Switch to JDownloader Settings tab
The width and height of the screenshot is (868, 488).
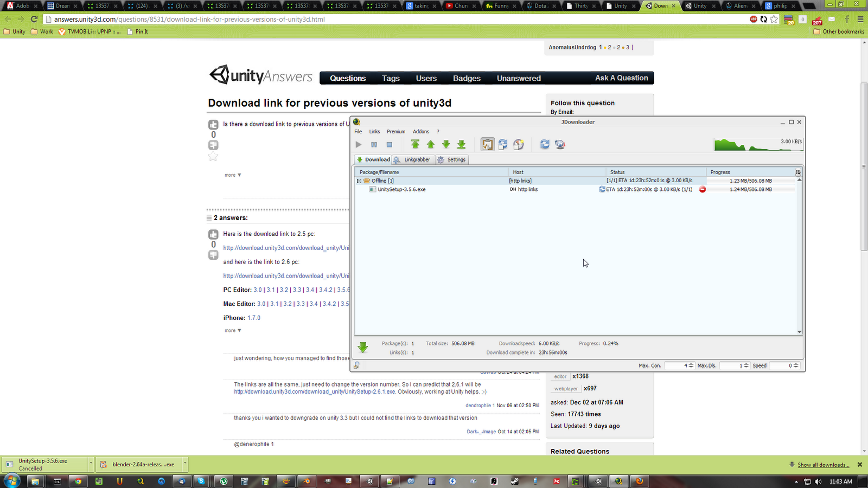[452, 160]
